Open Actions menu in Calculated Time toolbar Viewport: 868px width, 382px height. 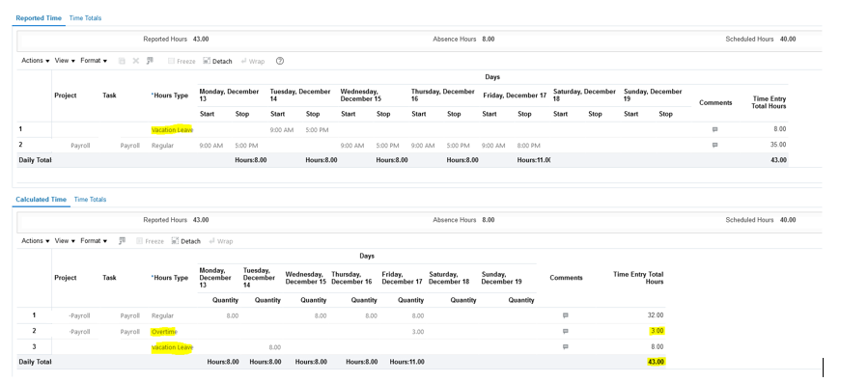pos(36,241)
